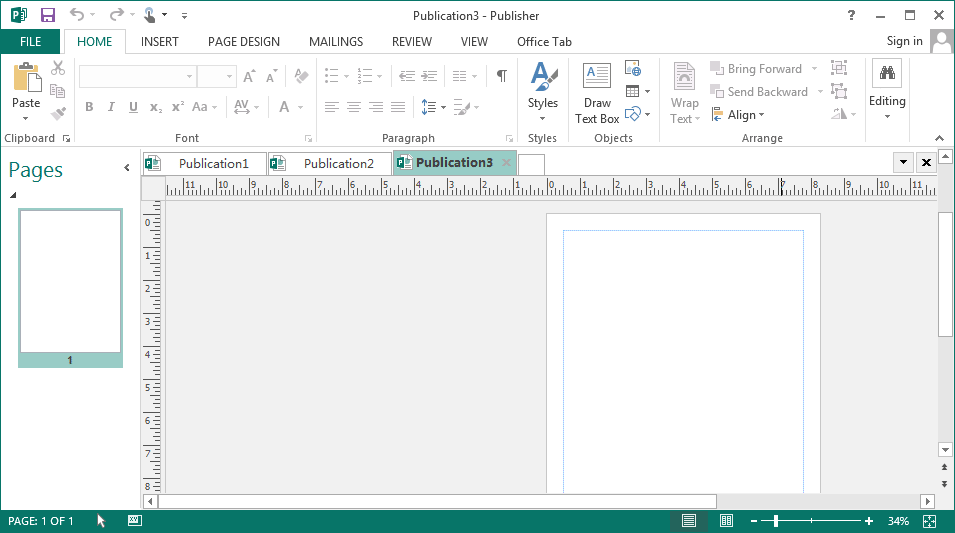Viewport: 955px width, 533px height.
Task: Click the Editing binoculars icon
Action: pos(886,74)
